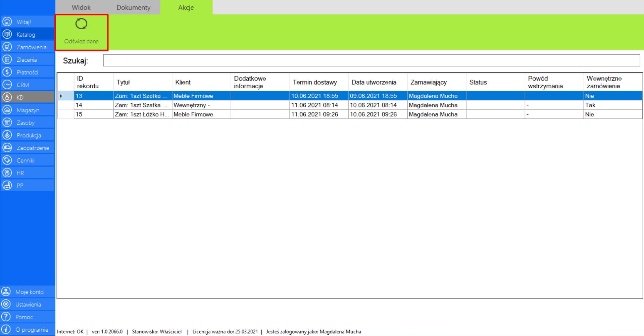Sort by Klient column header
Viewport: 644px width, 336px height.
click(x=183, y=82)
